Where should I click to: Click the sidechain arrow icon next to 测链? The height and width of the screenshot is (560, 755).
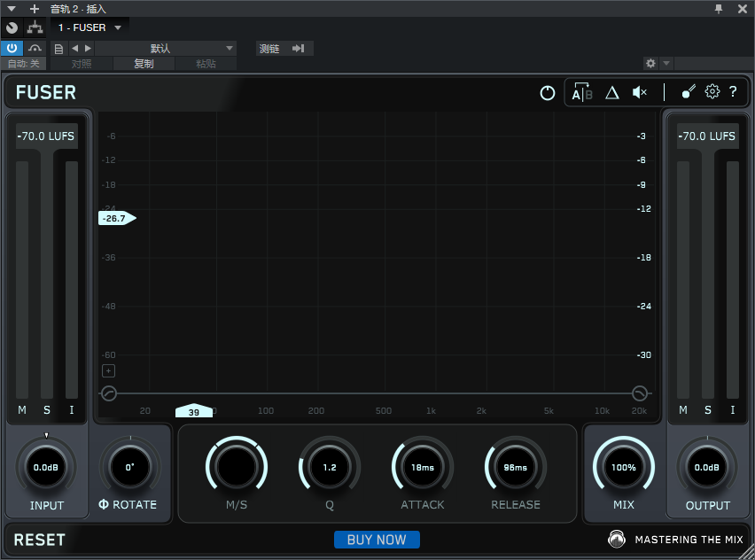[298, 48]
